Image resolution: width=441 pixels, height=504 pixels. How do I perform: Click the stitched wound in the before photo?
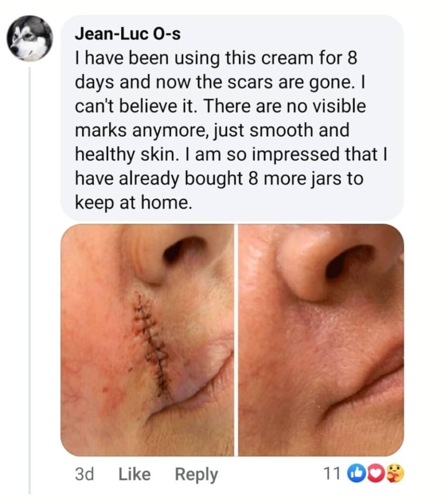[153, 340]
